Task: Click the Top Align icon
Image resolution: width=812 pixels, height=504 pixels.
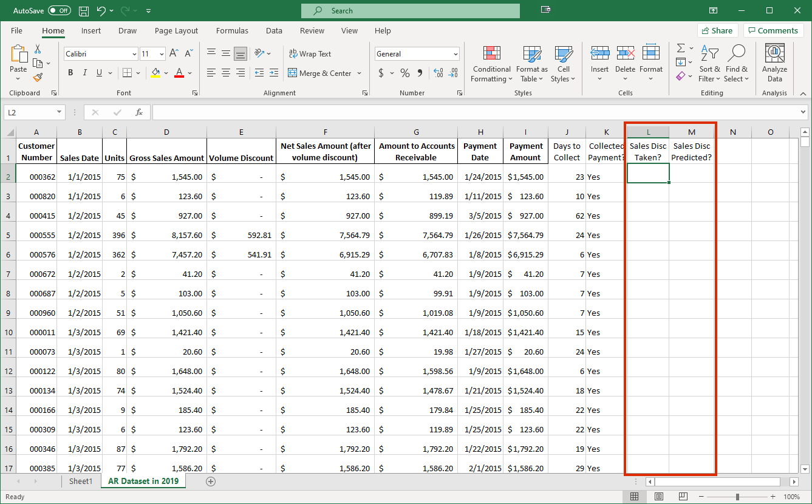Action: [x=211, y=53]
